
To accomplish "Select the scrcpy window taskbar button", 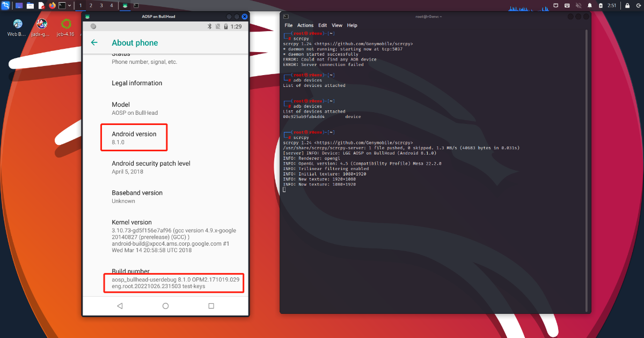I will click(x=125, y=5).
